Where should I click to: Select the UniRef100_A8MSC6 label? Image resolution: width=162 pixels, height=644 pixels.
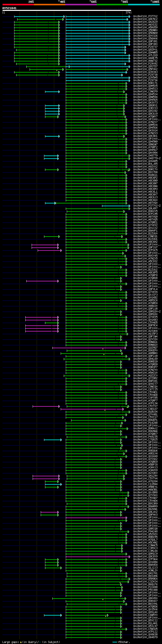pyautogui.click(x=145, y=300)
